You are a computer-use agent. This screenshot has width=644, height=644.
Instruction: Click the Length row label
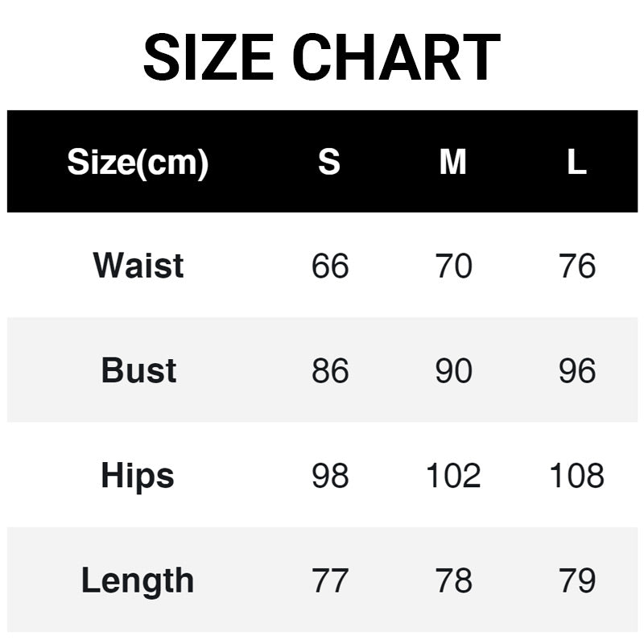click(138, 580)
